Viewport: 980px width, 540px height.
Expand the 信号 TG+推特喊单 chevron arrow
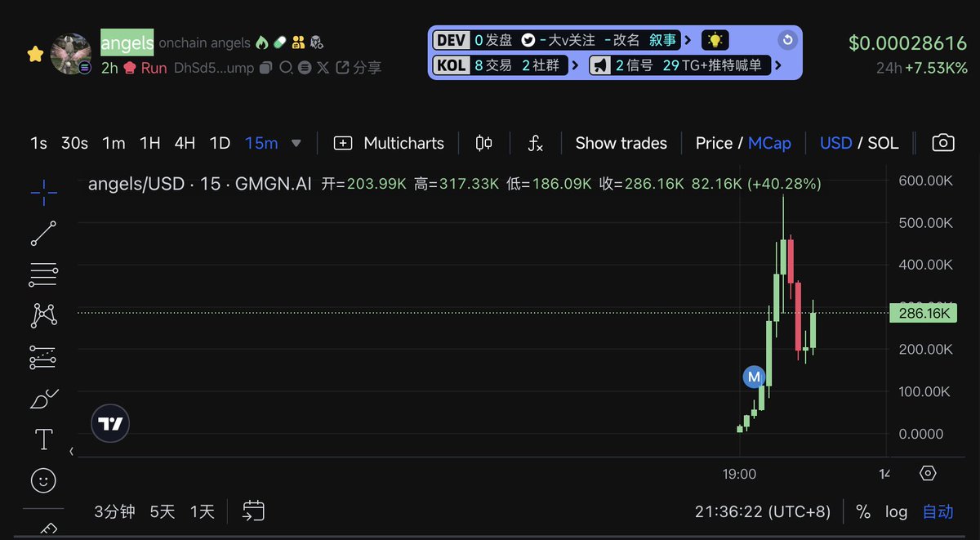click(777, 65)
